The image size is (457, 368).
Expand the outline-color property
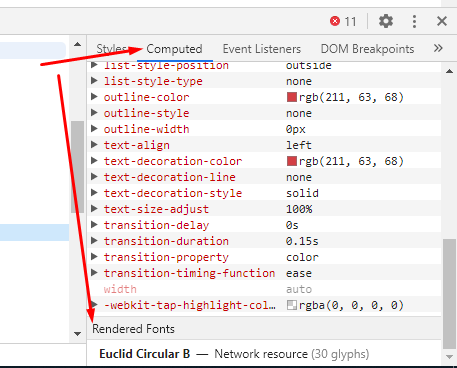click(94, 97)
